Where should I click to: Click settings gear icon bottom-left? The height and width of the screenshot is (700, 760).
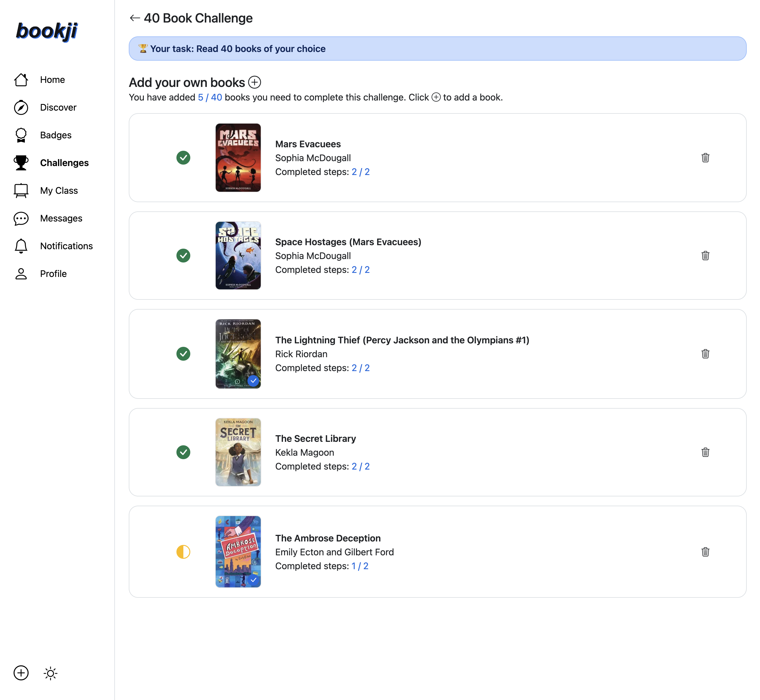click(50, 673)
